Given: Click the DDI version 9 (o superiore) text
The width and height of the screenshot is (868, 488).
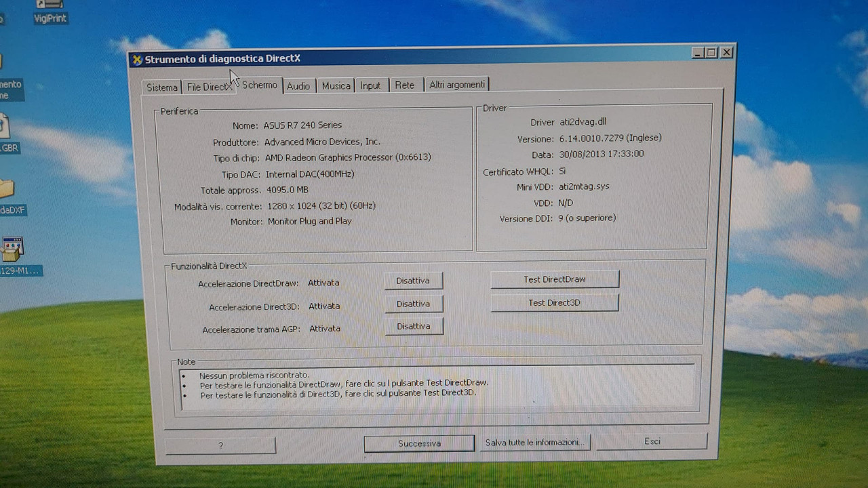Looking at the screenshot, I should [x=587, y=218].
